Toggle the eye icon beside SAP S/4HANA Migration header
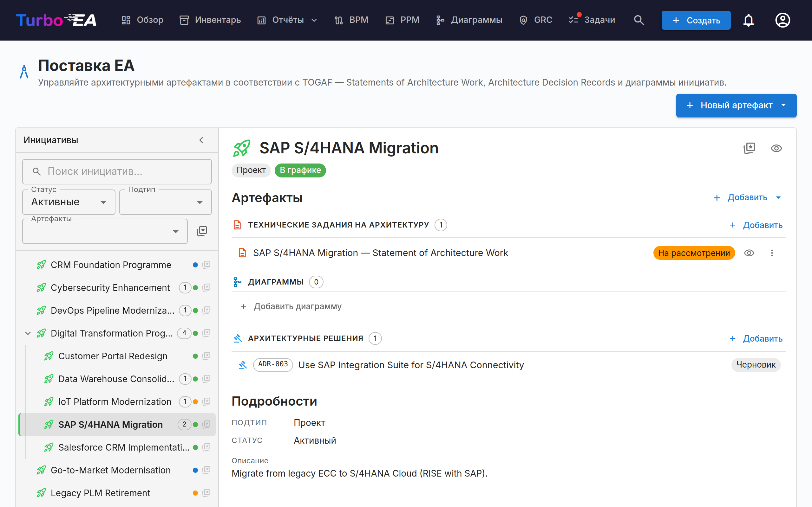 pyautogui.click(x=776, y=148)
